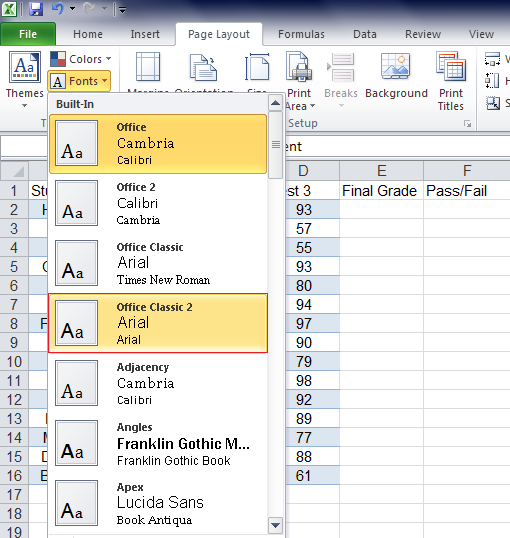Screen dimensions: 510x538
Task: Click the Apex Aa preview thumbnail
Action: pyautogui.click(x=76, y=503)
